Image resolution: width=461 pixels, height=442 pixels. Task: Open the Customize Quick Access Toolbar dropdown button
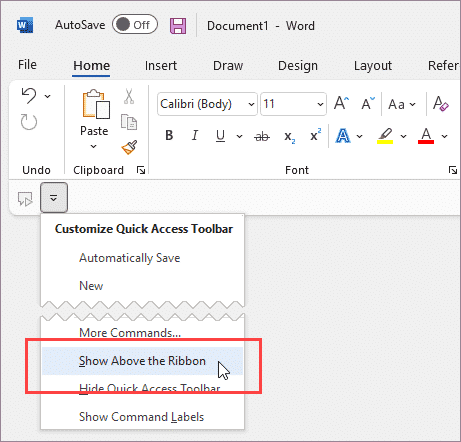click(x=54, y=198)
